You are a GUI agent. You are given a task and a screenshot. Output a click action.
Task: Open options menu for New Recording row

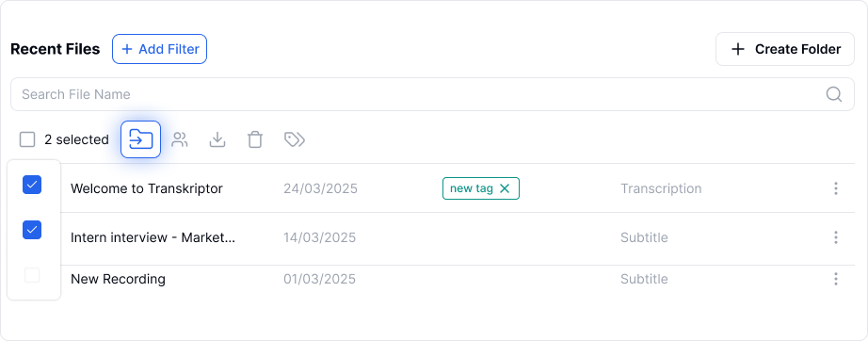pyautogui.click(x=836, y=279)
